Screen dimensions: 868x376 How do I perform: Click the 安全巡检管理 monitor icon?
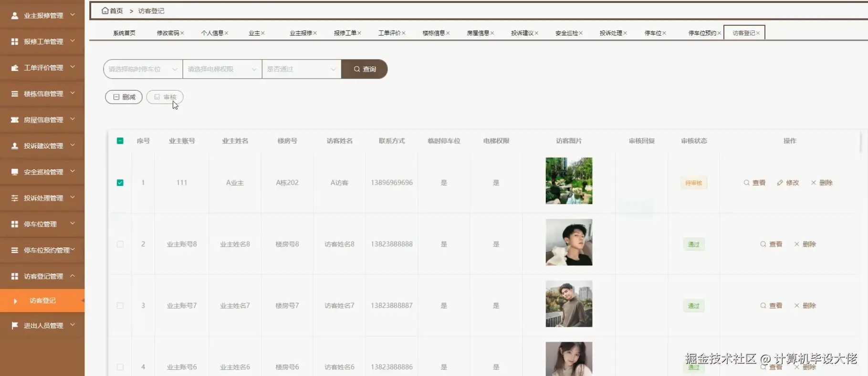[15, 172]
